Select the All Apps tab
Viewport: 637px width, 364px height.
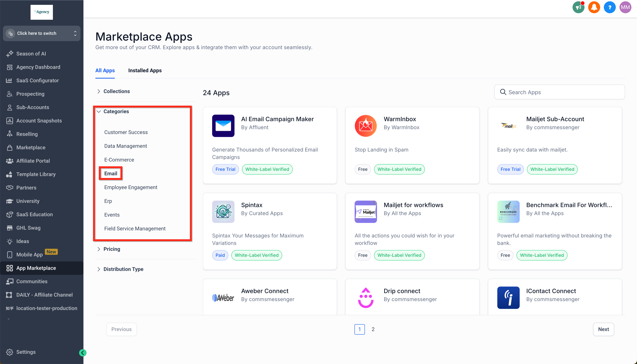click(105, 71)
